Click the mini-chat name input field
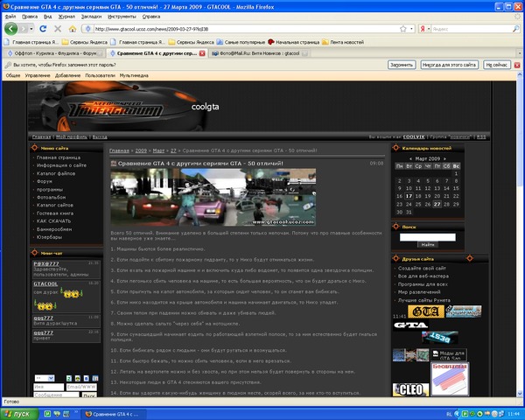 tap(49, 387)
